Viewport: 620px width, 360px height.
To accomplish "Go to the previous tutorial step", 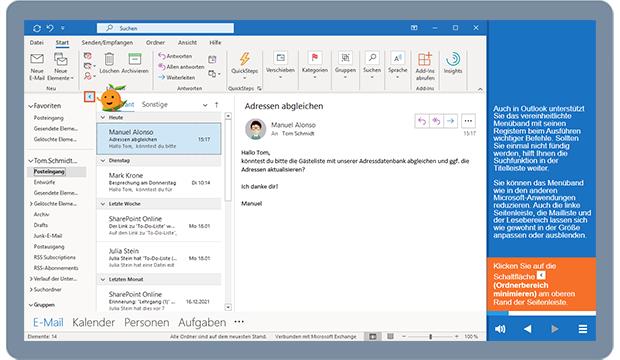I will (527, 329).
